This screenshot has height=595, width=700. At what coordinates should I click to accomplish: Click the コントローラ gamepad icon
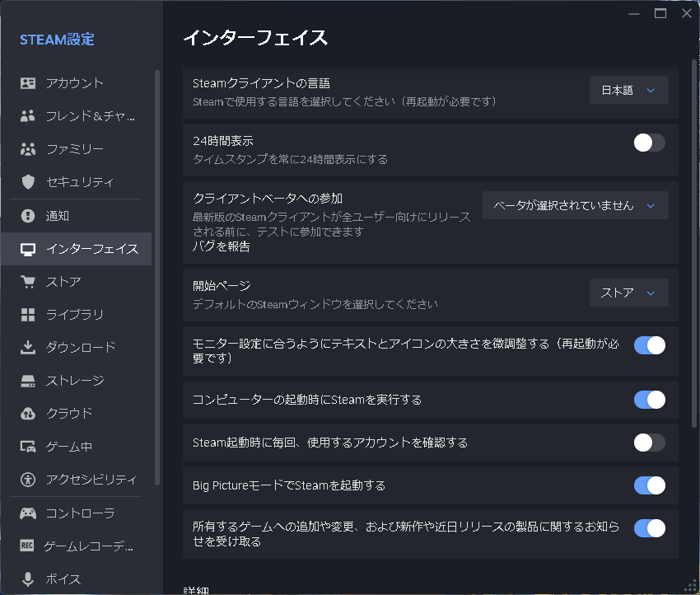point(28,513)
